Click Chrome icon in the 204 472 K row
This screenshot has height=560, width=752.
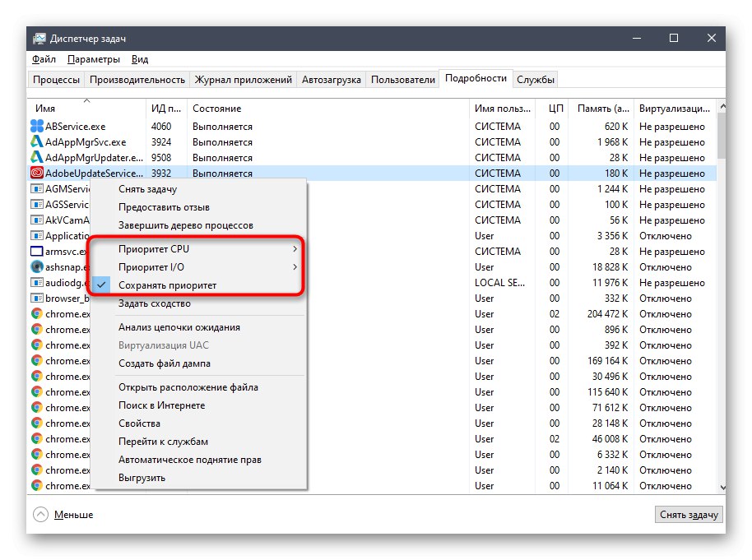tap(37, 313)
